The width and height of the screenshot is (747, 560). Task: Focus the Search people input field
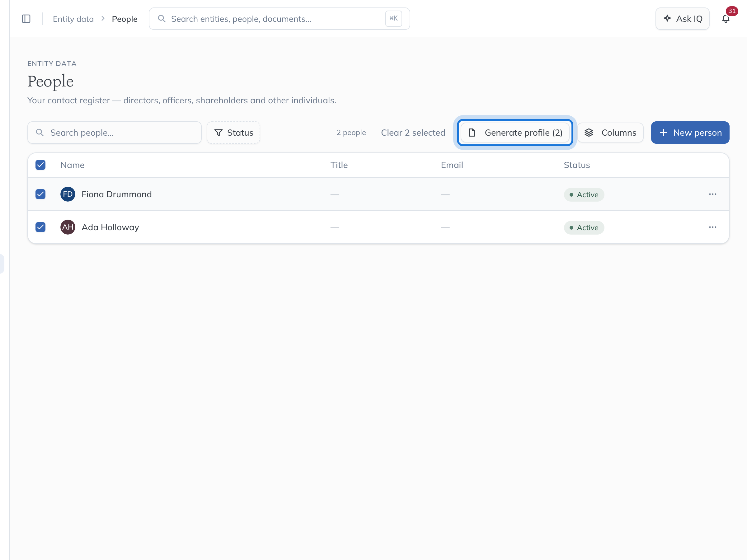click(x=115, y=133)
